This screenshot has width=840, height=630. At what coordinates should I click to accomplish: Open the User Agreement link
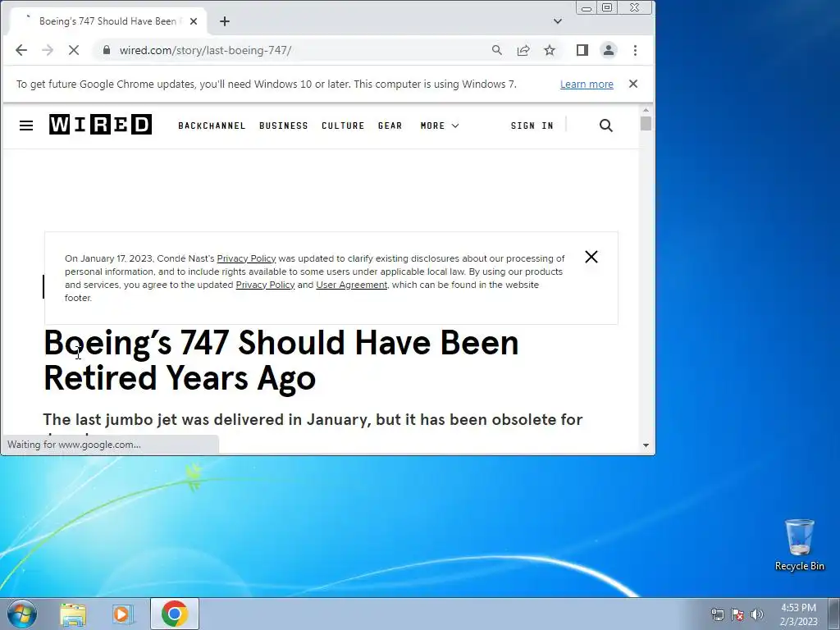351,285
